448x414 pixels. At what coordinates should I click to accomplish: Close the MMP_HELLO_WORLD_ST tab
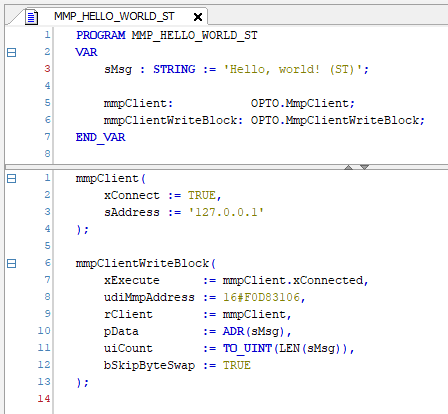click(198, 17)
